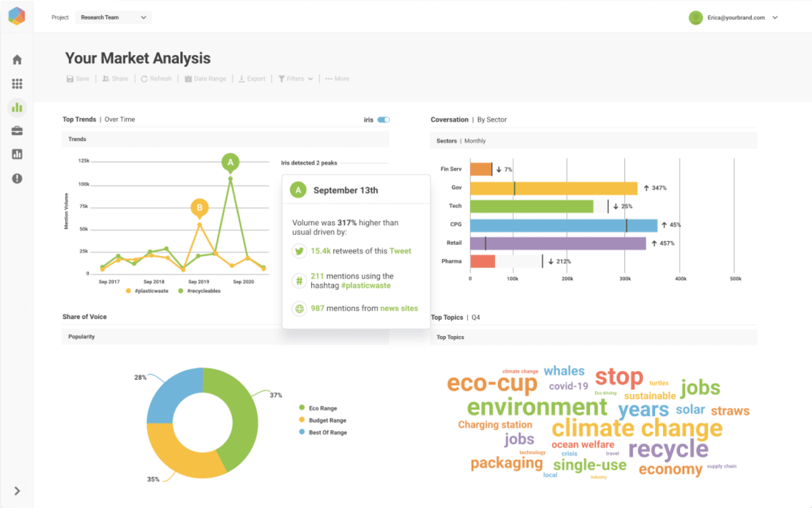
Task: Open the More menu in the toolbar
Action: pyautogui.click(x=336, y=79)
